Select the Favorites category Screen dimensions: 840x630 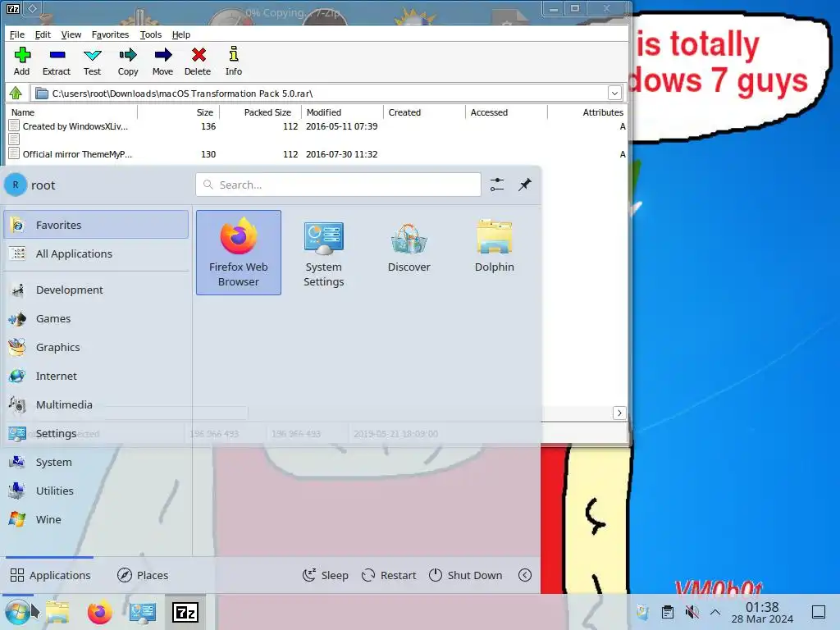(x=97, y=225)
